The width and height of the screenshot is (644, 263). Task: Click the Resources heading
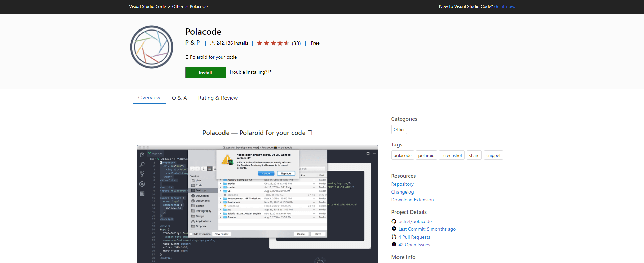click(404, 176)
